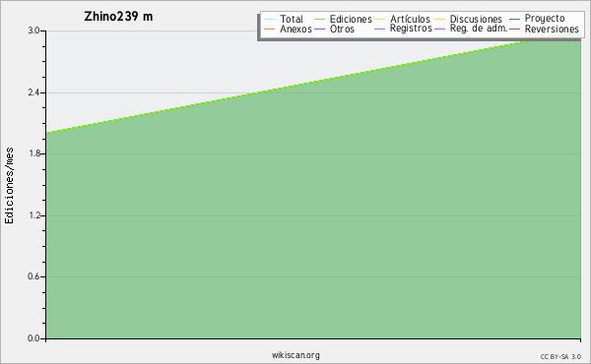The height and width of the screenshot is (364, 591).
Task: Select the Discusiones legend label
Action: pos(476,19)
